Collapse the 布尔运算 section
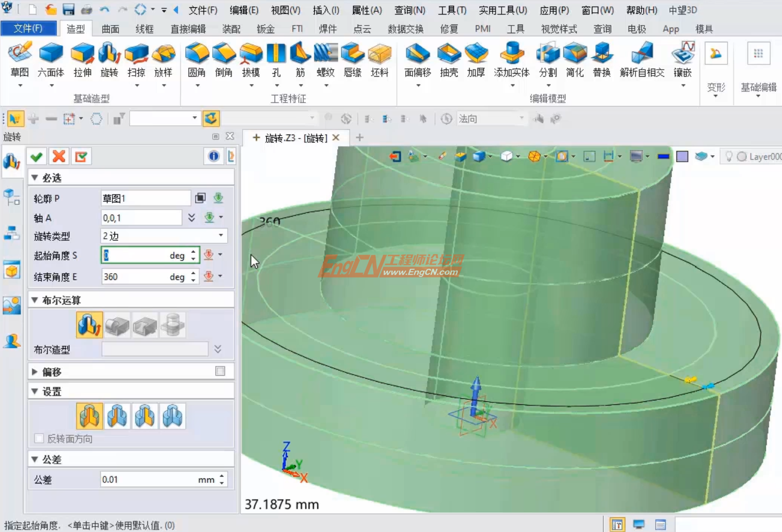Viewport: 782px width, 532px height. pos(35,300)
